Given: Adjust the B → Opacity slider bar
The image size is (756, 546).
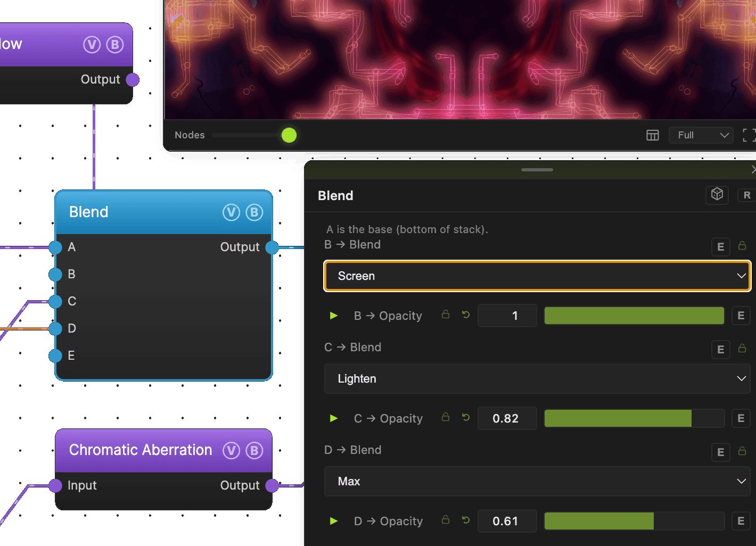Looking at the screenshot, I should 634,316.
